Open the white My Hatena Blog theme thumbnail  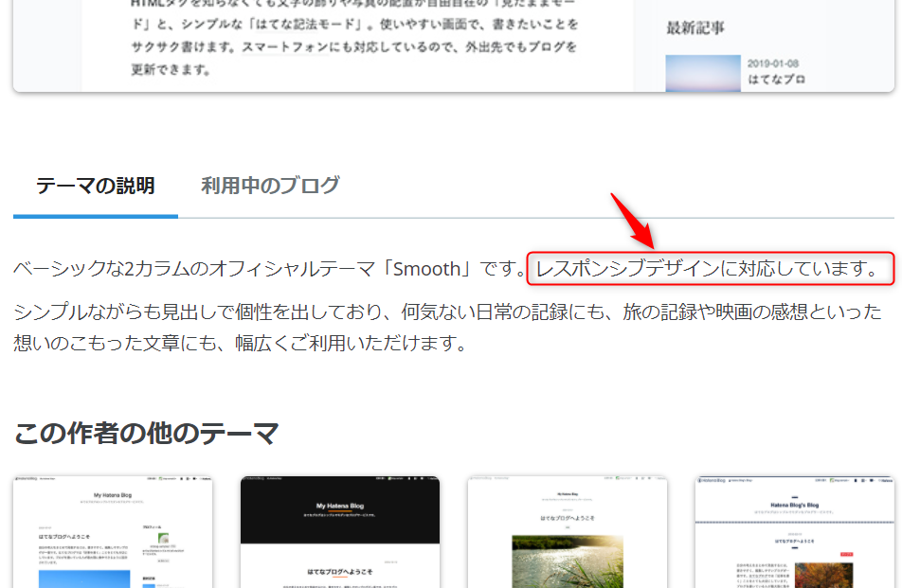pos(113,532)
